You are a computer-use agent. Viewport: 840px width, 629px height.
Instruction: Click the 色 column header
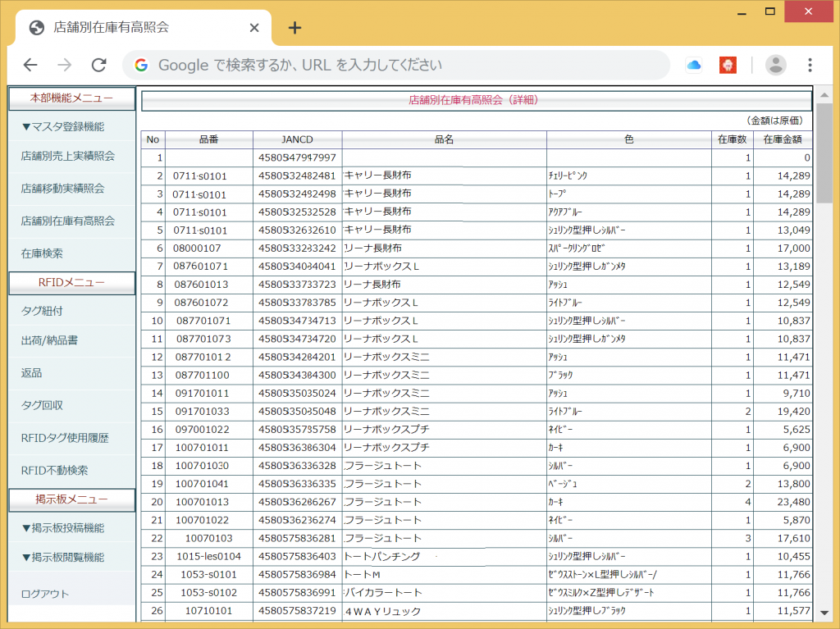tap(629, 139)
